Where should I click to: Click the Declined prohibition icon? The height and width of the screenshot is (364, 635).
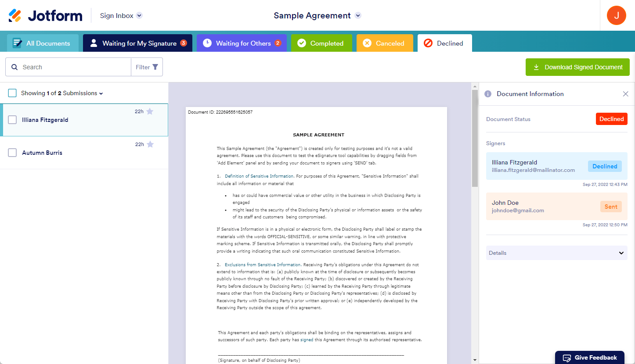click(x=428, y=43)
